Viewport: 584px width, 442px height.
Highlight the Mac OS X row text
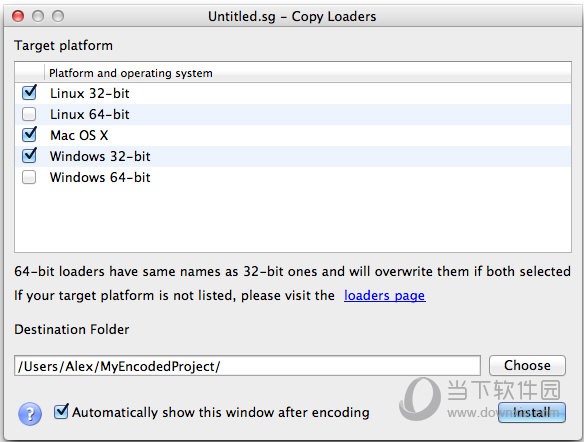click(79, 135)
